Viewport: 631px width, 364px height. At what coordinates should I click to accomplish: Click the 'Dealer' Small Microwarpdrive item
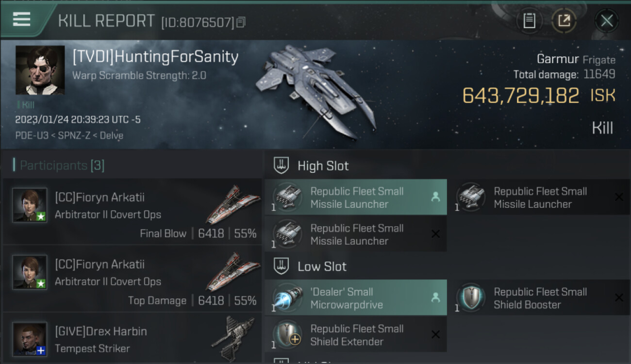coord(355,298)
